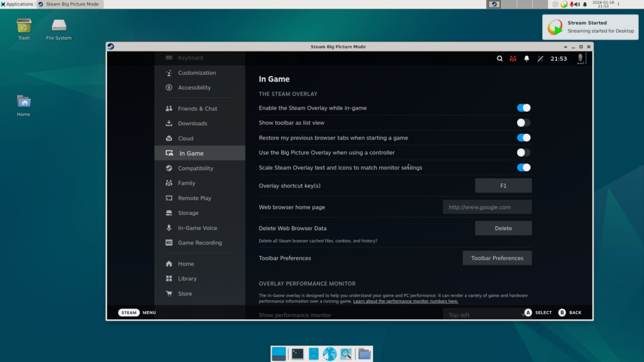Open the application finder magnifier in dock
The height and width of the screenshot is (362, 644).
pyautogui.click(x=346, y=354)
